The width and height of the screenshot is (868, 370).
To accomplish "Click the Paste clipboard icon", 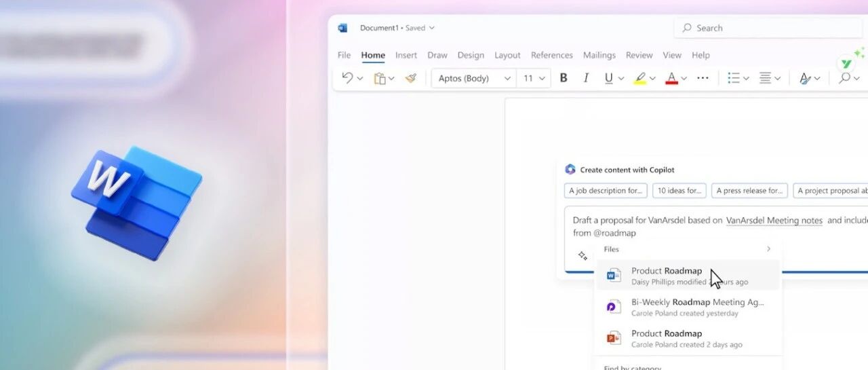I will tap(380, 78).
